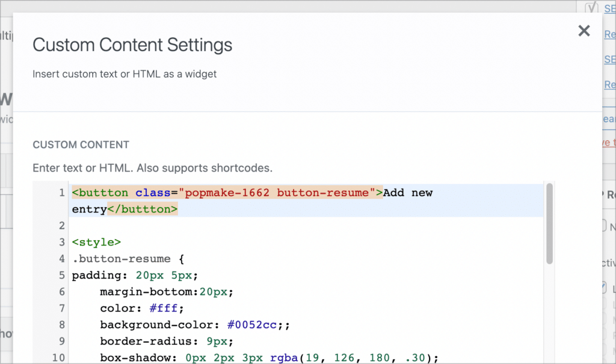Place cursor on empty line 2
This screenshot has height=364, width=616.
pyautogui.click(x=306, y=226)
